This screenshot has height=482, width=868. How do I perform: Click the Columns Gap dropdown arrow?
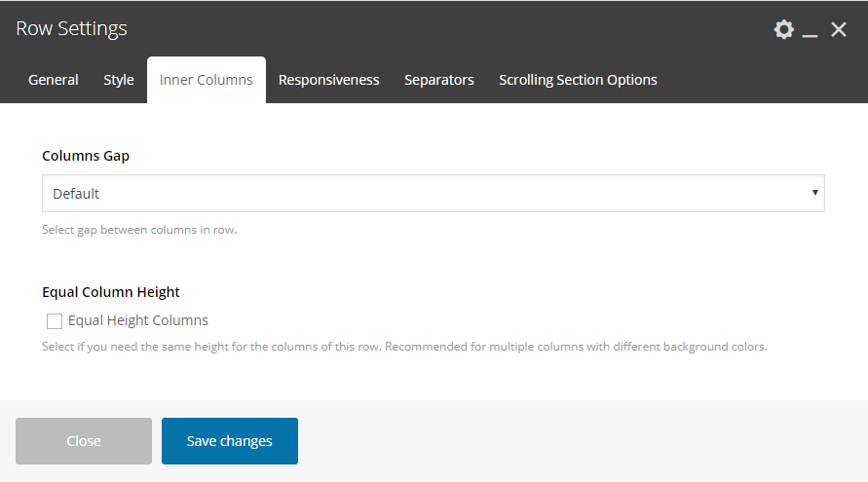tap(814, 193)
